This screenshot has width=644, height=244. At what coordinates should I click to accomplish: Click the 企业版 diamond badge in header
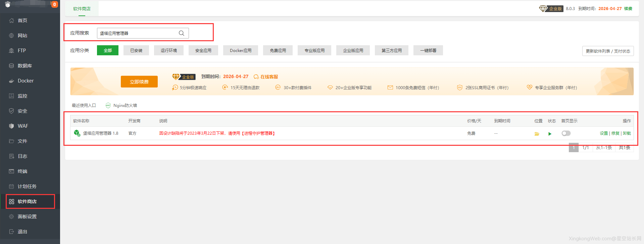click(x=551, y=8)
